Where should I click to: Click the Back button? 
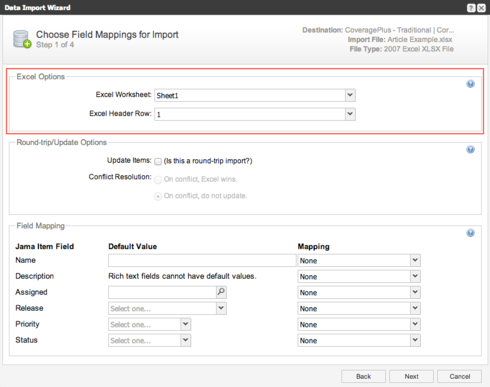point(363,376)
